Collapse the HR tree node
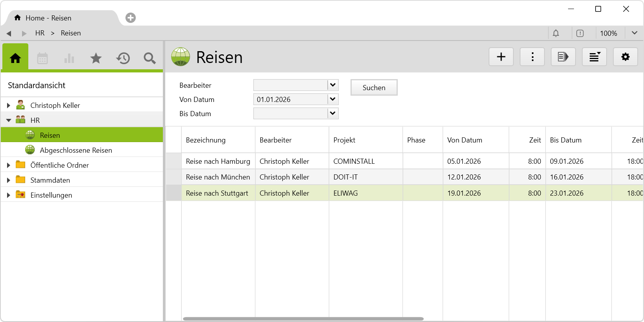 click(x=8, y=120)
